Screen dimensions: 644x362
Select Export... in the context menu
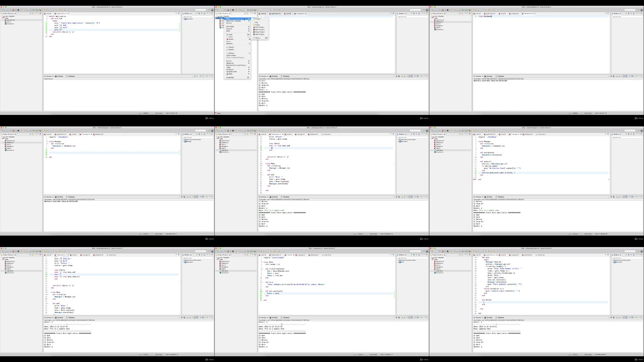click(x=231, y=49)
